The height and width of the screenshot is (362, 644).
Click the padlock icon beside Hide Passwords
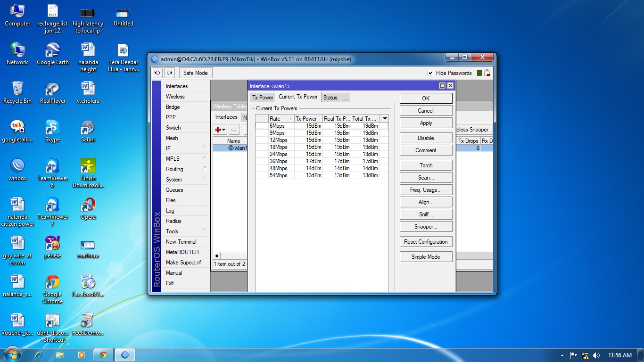point(487,73)
